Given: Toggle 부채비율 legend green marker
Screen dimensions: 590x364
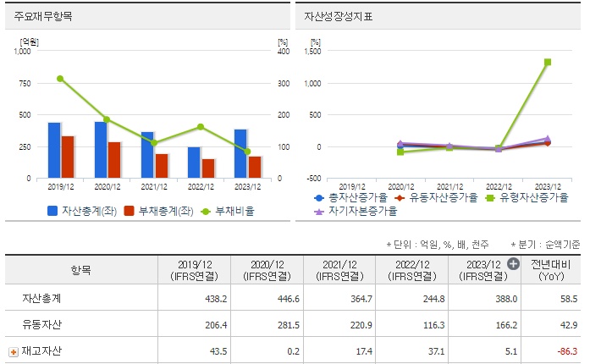Looking at the screenshot, I should coord(206,212).
